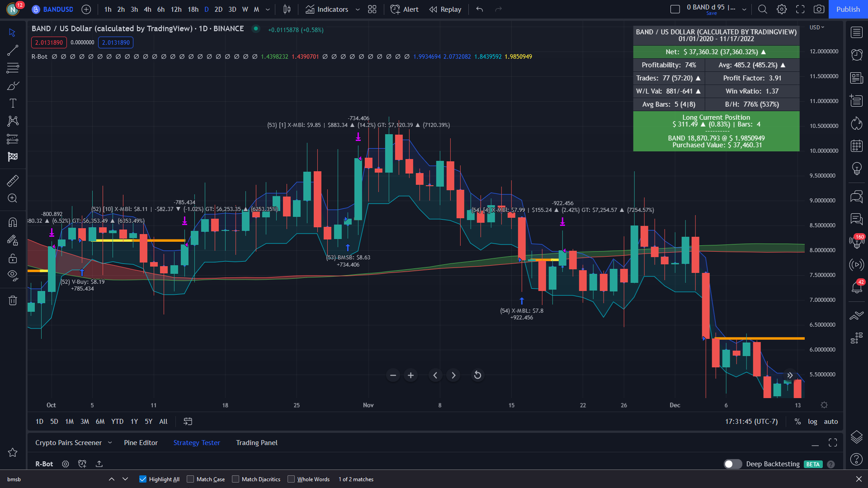This screenshot has height=488, width=868.
Task: Activate the Measure ruler tool
Action: (13, 181)
